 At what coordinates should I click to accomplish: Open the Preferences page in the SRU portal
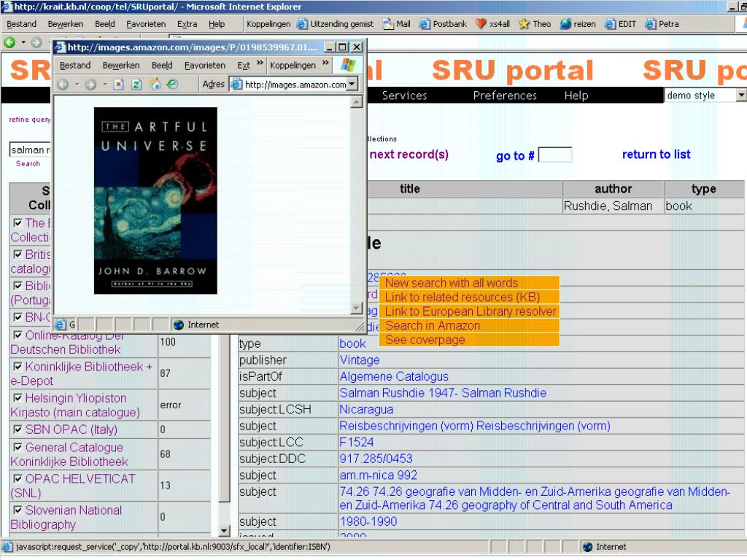click(x=505, y=96)
